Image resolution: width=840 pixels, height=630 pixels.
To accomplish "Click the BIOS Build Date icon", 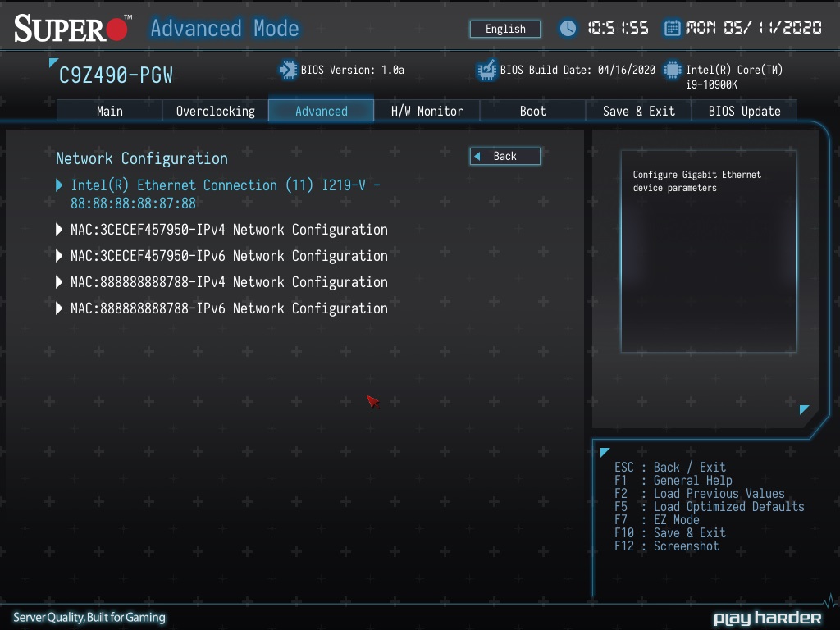I will click(486, 71).
